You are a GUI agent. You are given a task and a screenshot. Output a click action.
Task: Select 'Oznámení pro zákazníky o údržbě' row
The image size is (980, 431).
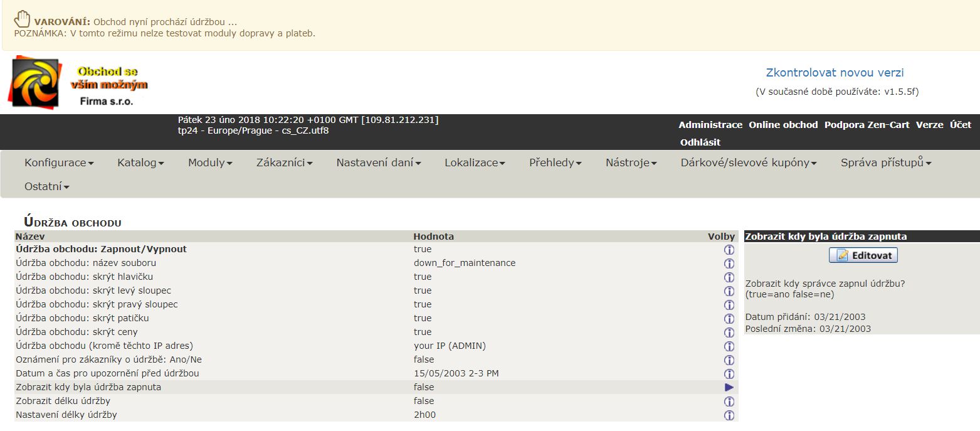[x=108, y=360]
